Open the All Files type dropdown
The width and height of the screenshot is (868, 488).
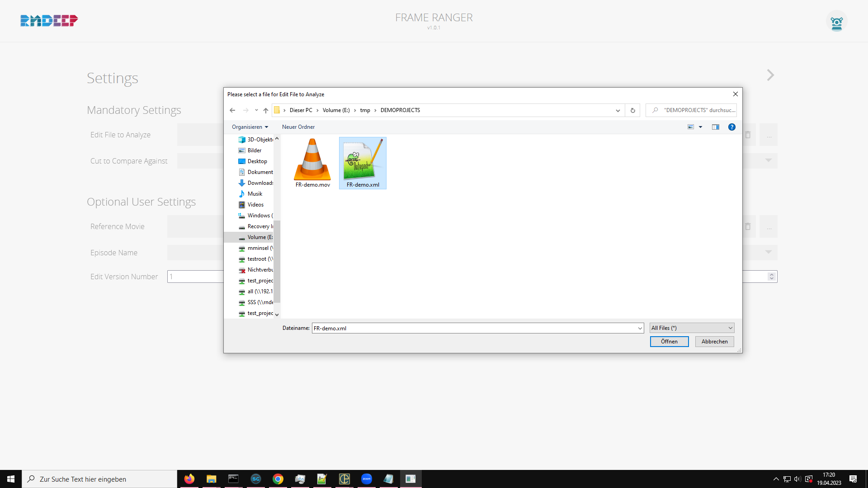point(692,328)
